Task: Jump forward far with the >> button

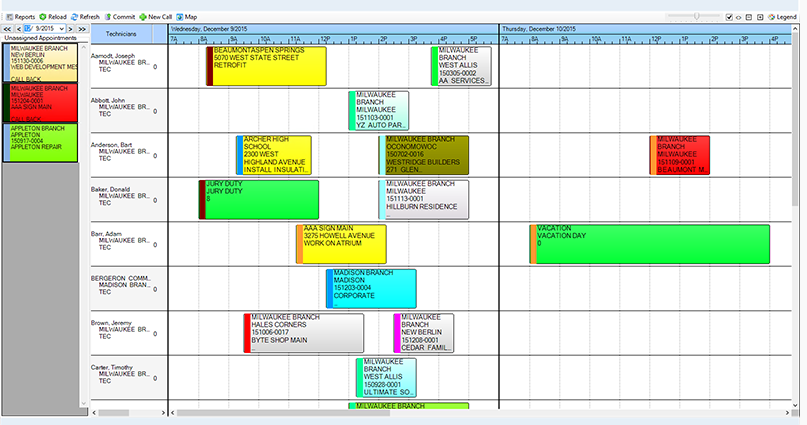Action: click(x=82, y=29)
